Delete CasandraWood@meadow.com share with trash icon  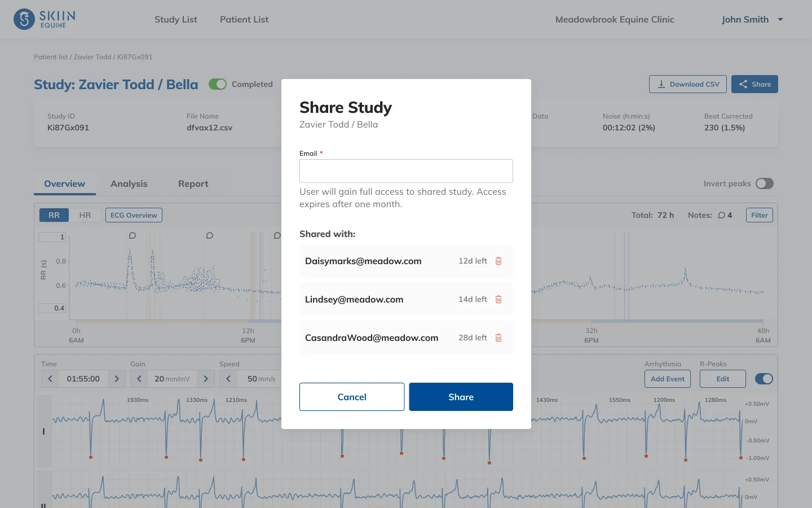tap(498, 338)
